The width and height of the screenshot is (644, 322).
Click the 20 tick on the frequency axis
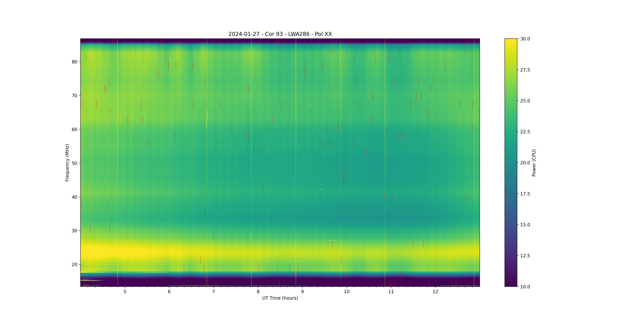tap(75, 265)
